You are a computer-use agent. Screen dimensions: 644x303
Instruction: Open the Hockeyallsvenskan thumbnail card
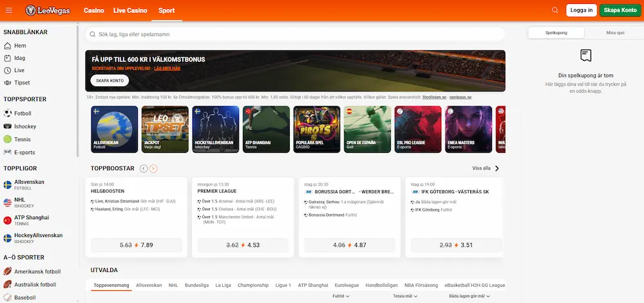tap(216, 130)
